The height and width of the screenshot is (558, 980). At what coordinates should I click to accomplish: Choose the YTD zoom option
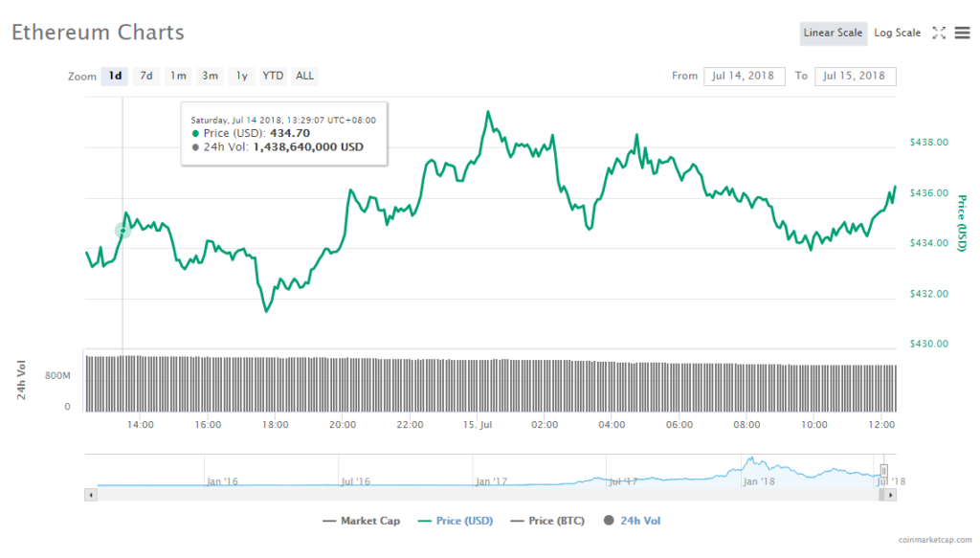click(x=273, y=76)
